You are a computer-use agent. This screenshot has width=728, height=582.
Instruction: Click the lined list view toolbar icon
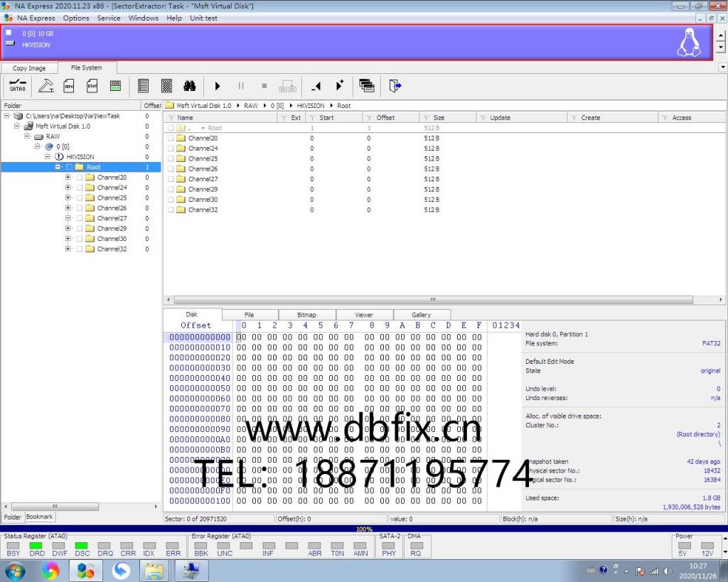coord(143,86)
